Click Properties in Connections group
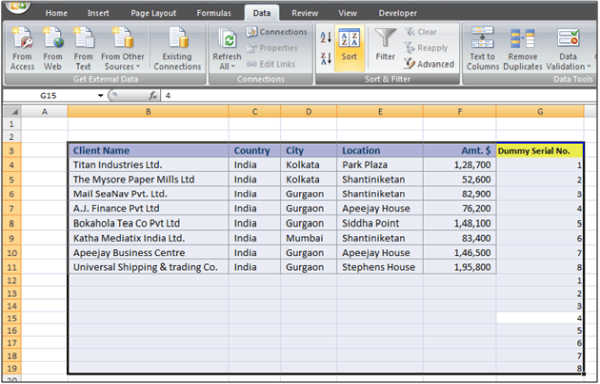Screen dimensions: 600x384 pos(272,48)
